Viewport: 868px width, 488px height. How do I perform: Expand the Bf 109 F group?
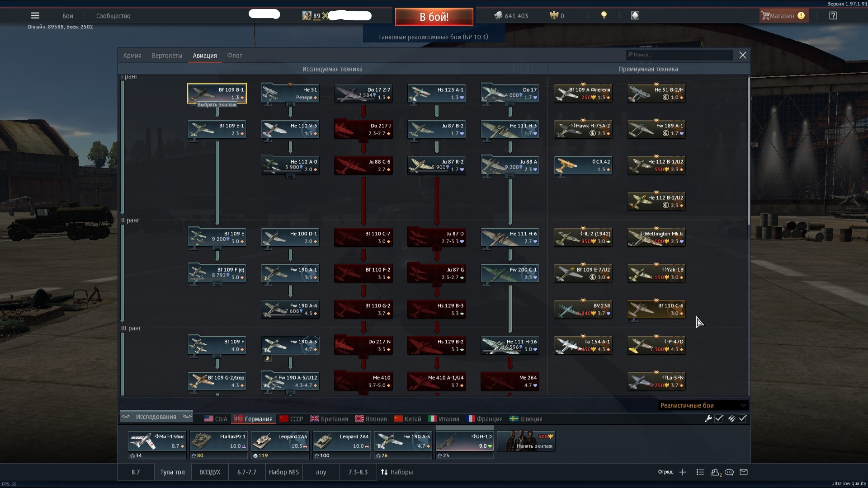tap(217, 356)
